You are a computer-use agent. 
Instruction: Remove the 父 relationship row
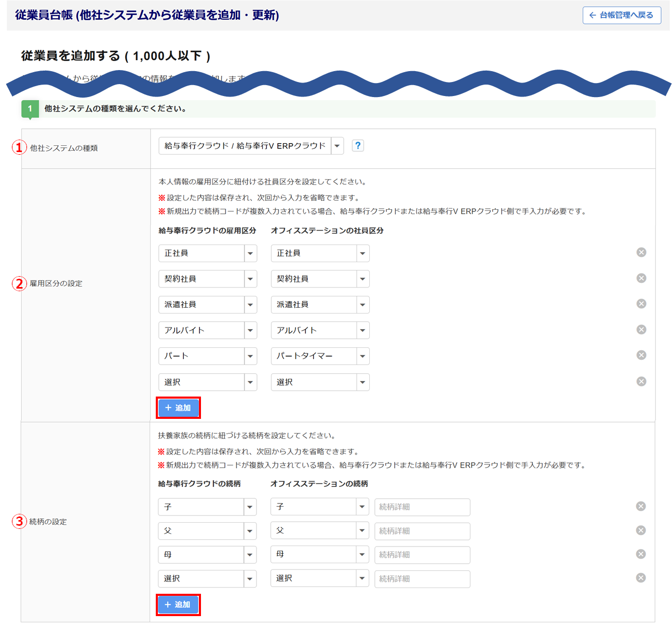641,530
